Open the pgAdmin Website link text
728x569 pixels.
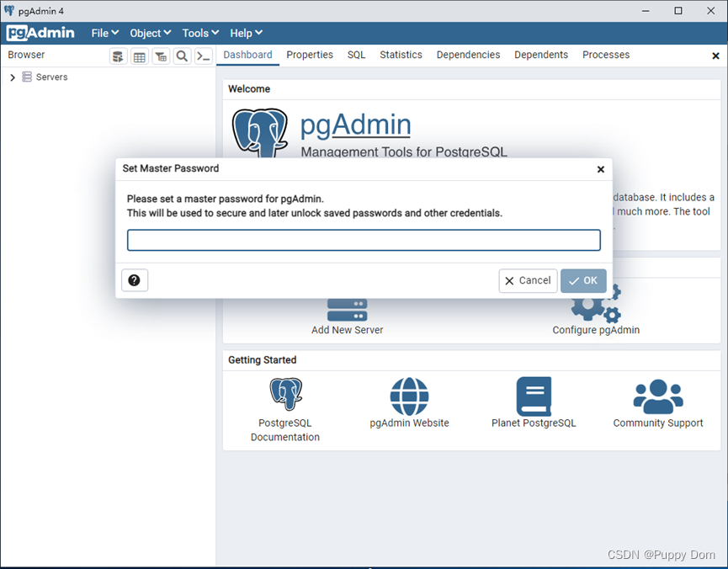point(409,423)
